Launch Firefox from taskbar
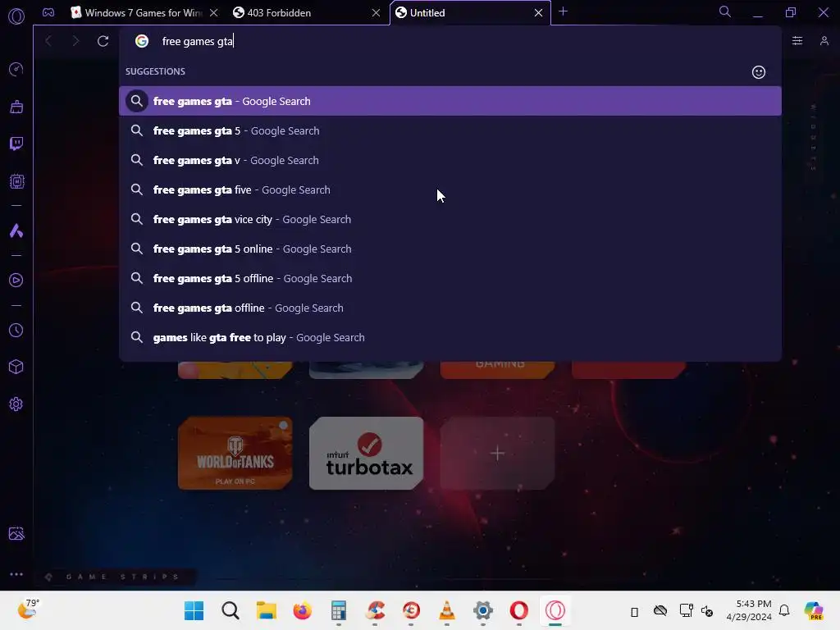 (302, 610)
